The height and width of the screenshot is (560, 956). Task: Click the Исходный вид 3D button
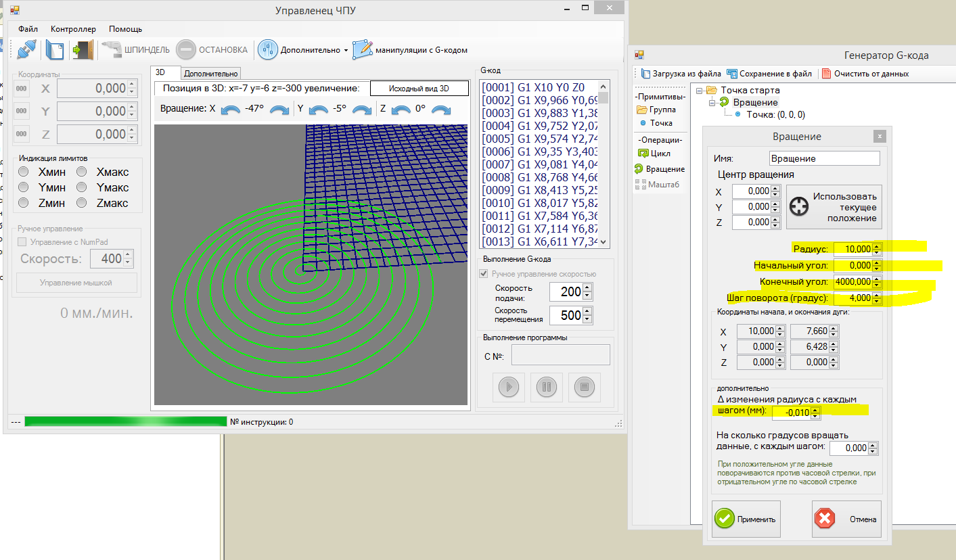tap(419, 89)
